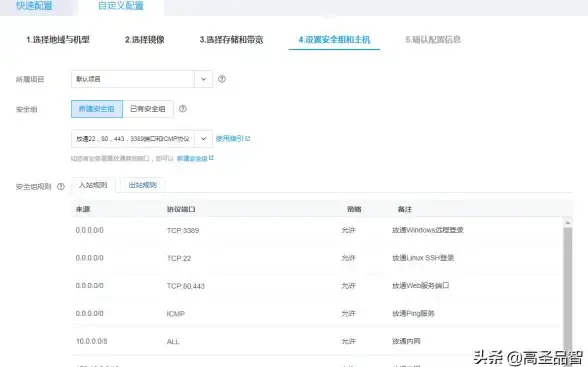Switch to 出站规则 tab
The width and height of the screenshot is (588, 367).
142,185
